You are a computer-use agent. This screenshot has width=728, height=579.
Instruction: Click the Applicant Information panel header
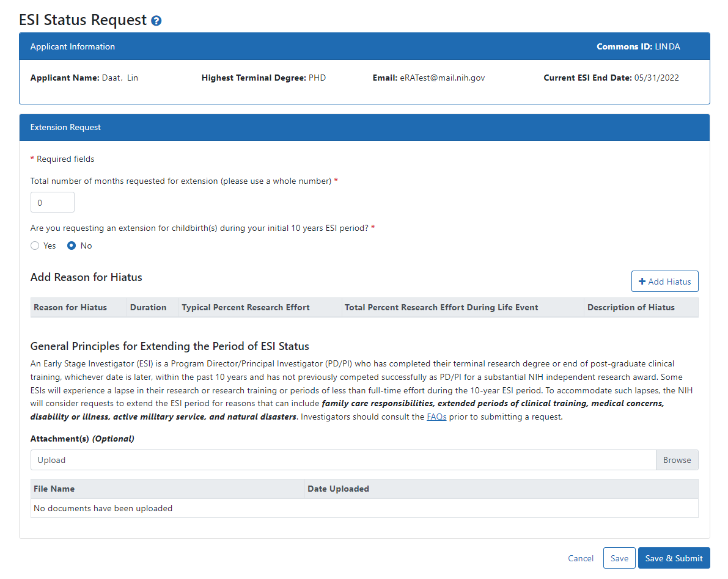point(364,46)
